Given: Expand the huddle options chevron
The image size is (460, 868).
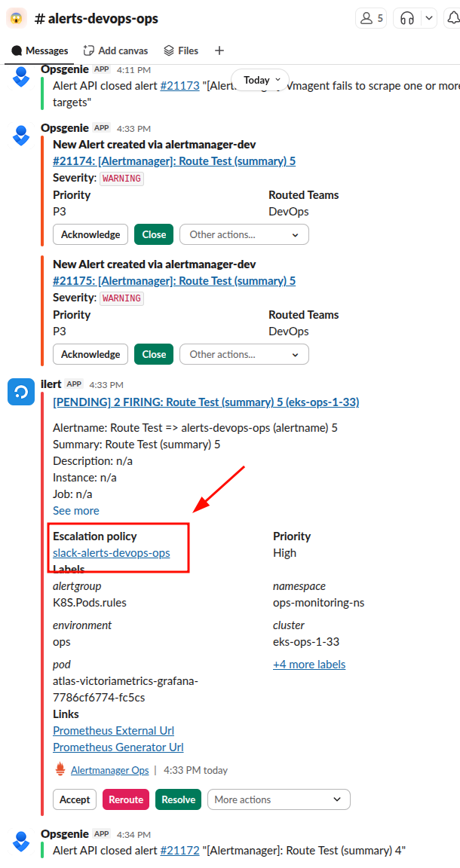Looking at the screenshot, I should [x=429, y=19].
